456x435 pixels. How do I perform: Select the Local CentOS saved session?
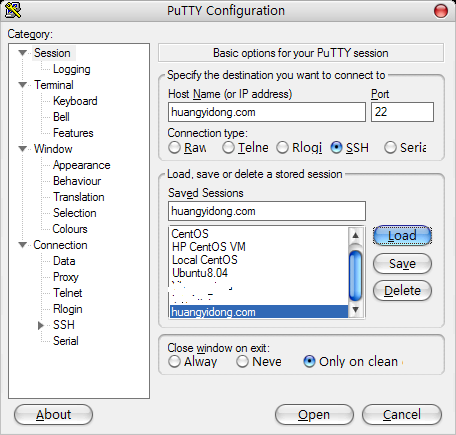(x=259, y=260)
